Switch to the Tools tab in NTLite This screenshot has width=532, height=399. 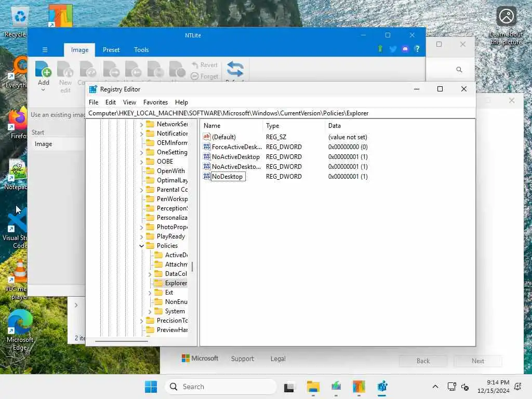141,50
